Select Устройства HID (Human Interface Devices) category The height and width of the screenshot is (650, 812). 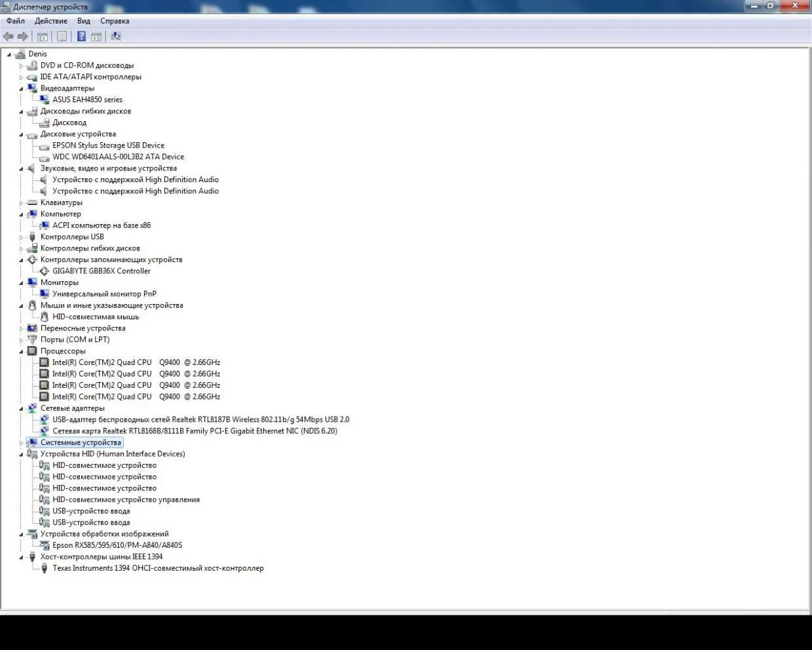point(113,454)
